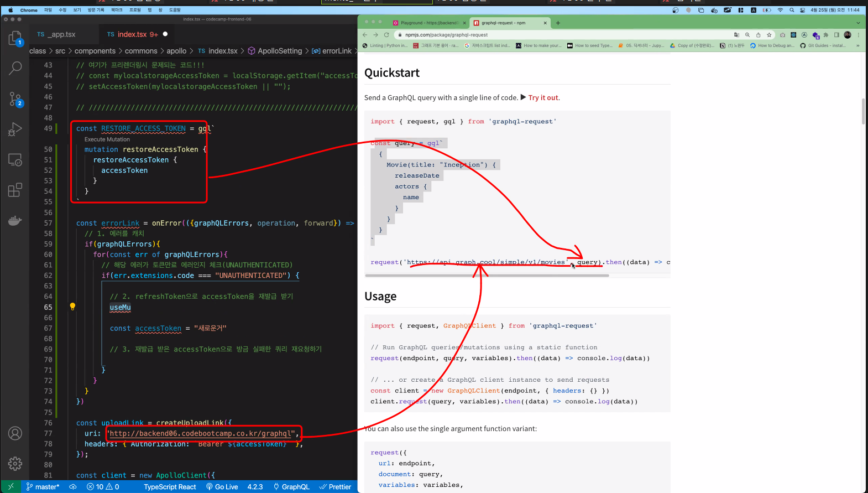Open macOS Spotlight search icon

pyautogui.click(x=792, y=10)
